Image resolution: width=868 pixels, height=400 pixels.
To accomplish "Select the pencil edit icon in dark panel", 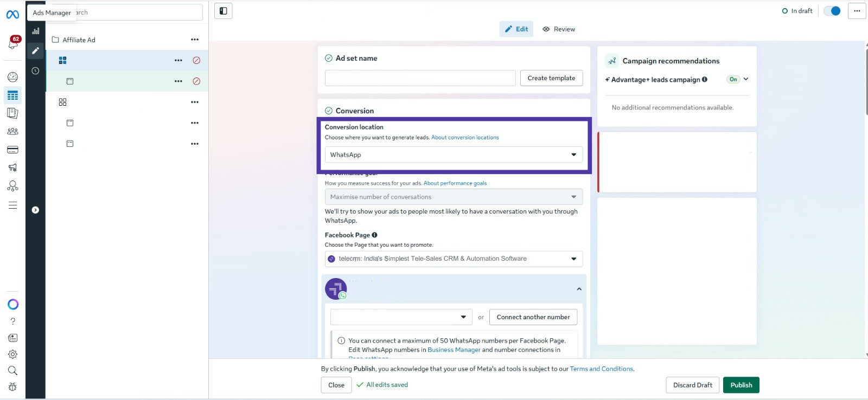I will (x=35, y=50).
